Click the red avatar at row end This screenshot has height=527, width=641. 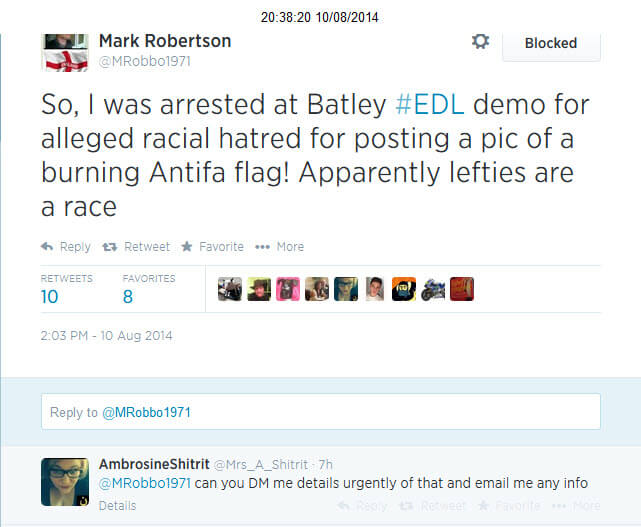pos(462,290)
